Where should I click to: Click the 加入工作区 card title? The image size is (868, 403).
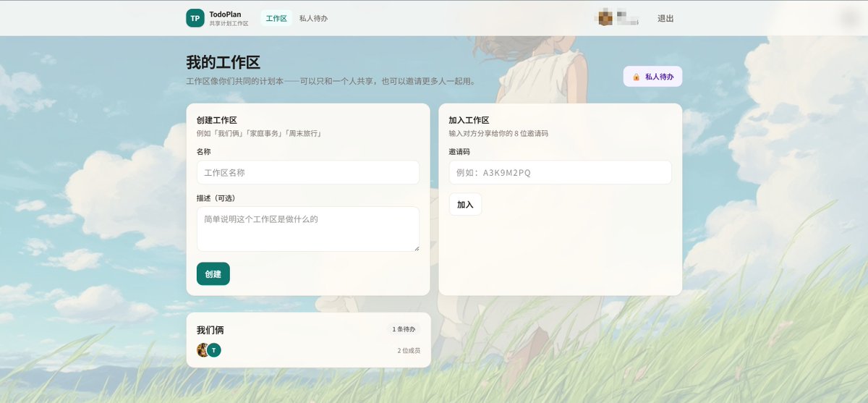(469, 120)
